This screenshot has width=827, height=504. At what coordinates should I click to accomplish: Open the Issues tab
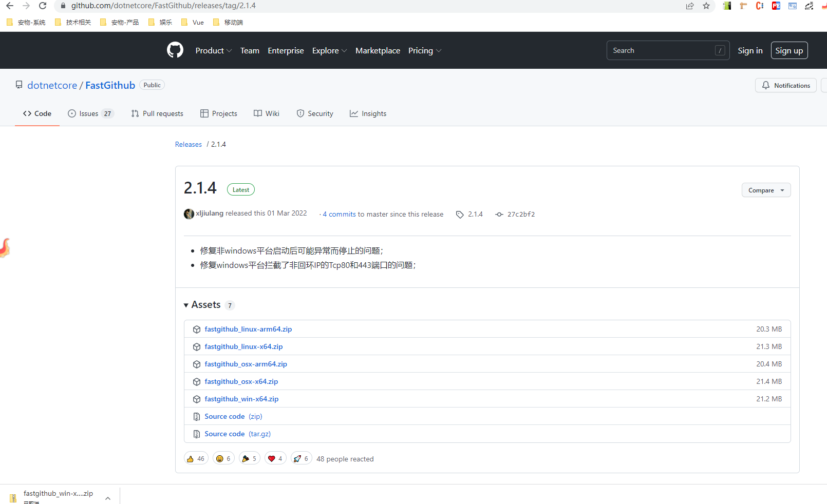pos(90,113)
